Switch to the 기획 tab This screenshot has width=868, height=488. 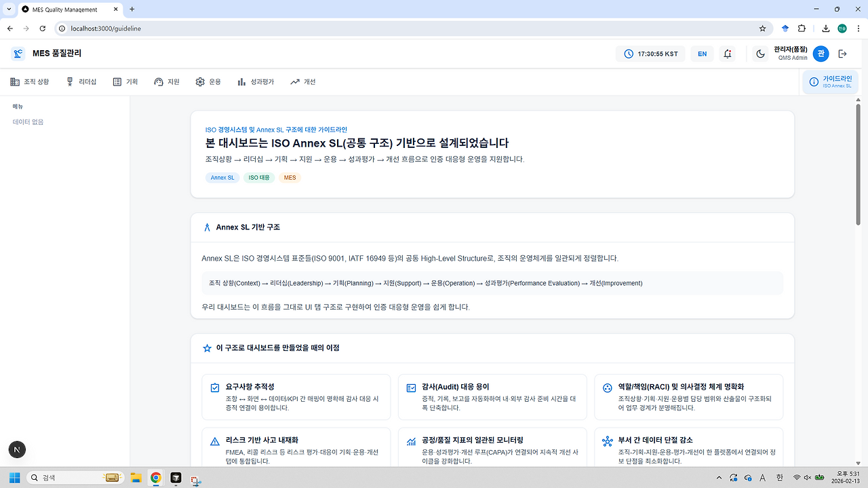[x=125, y=81]
